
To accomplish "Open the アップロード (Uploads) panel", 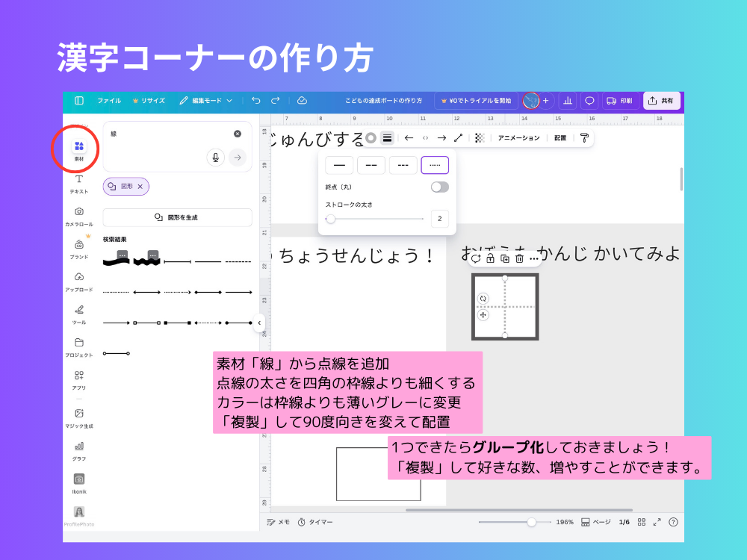I will [x=78, y=280].
